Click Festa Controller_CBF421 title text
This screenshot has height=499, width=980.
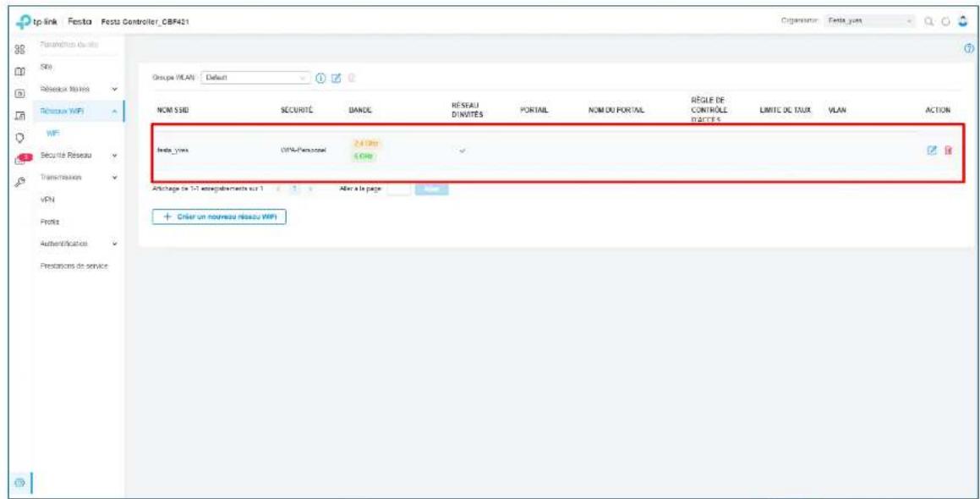coord(144,23)
